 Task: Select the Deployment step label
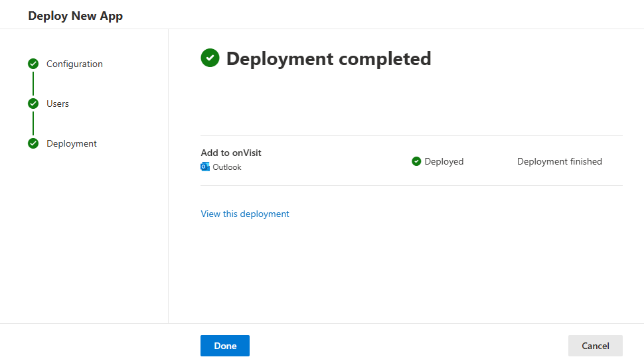tap(72, 144)
